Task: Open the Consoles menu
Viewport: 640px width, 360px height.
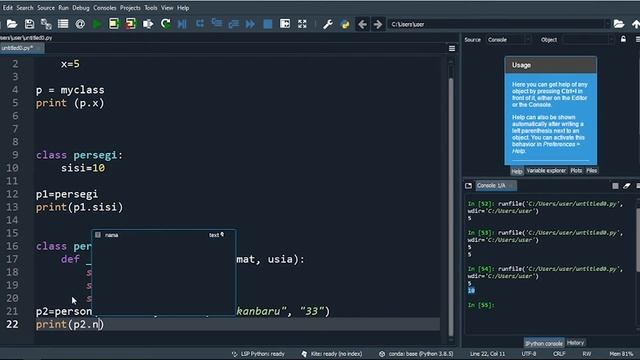Action: click(104, 8)
